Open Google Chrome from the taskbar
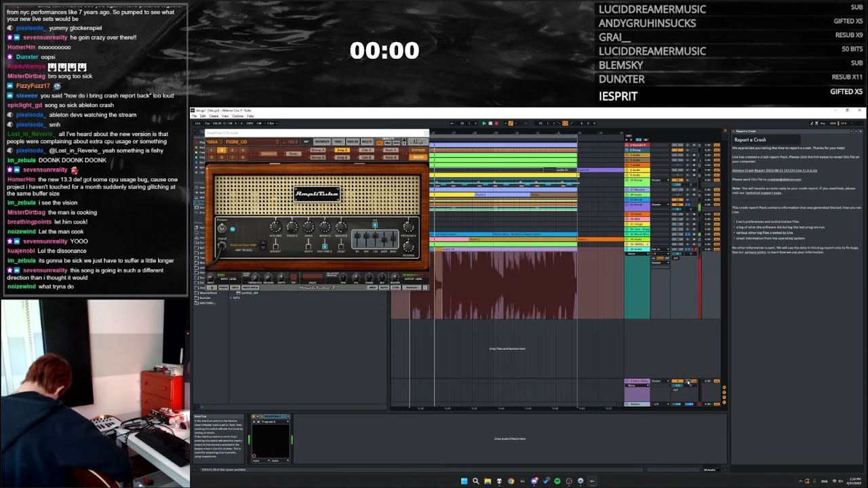 point(511,481)
